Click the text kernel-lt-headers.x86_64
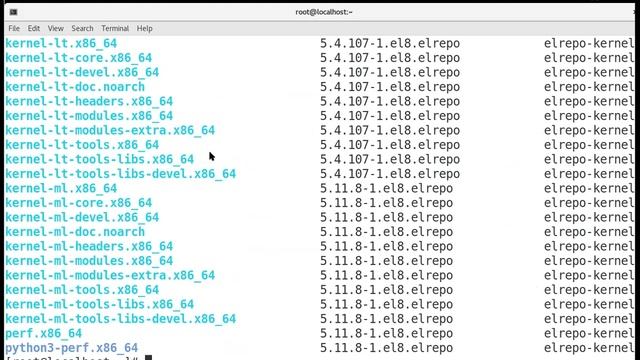 [89, 101]
